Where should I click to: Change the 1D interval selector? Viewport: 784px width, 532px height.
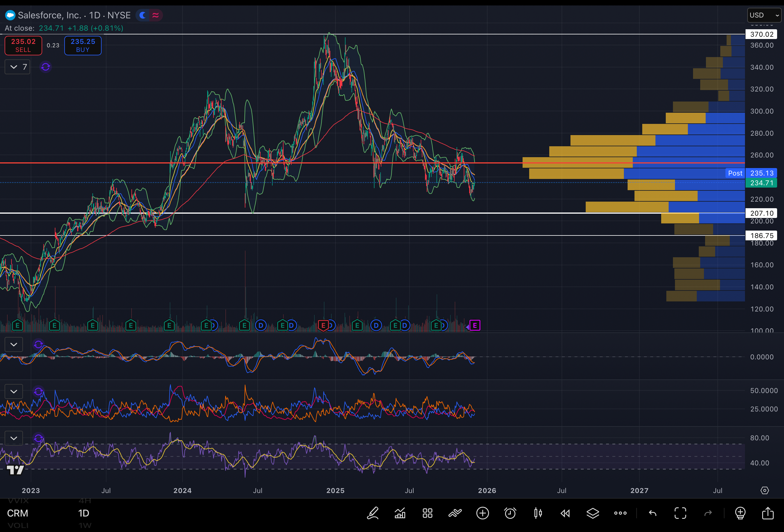pyautogui.click(x=84, y=513)
